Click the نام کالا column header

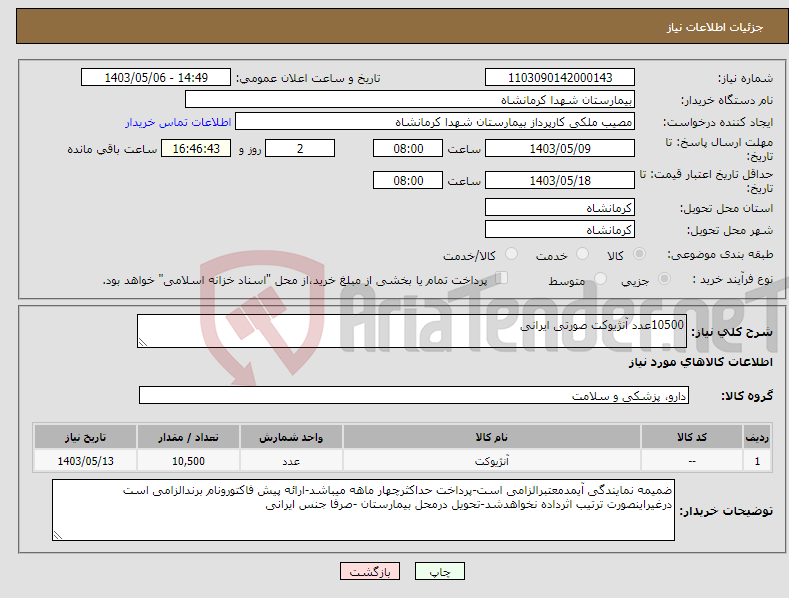[x=492, y=437]
